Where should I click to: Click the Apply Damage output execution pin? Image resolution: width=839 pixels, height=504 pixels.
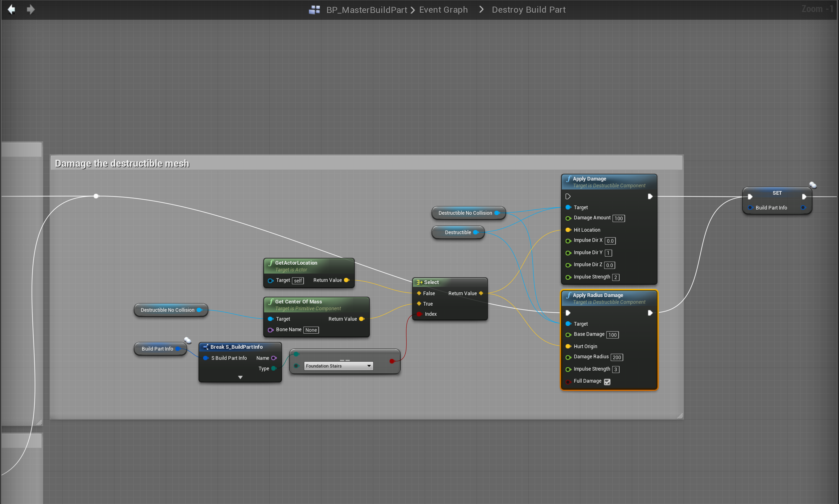click(x=650, y=196)
